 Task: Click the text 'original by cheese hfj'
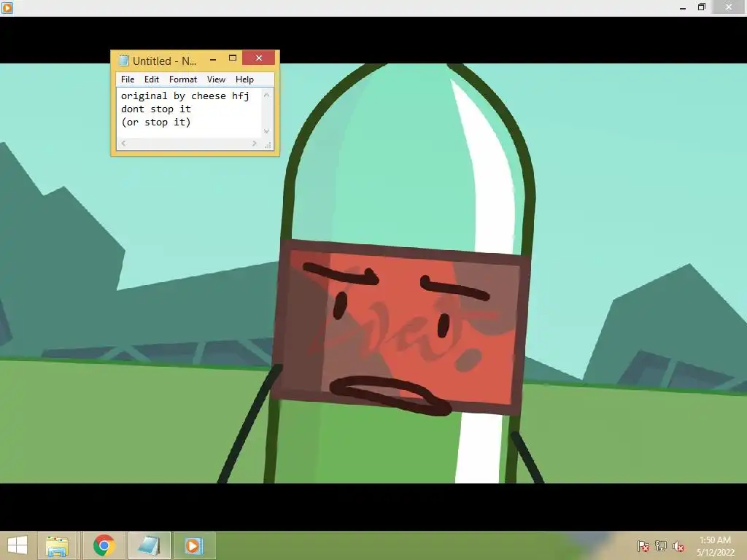185,96
